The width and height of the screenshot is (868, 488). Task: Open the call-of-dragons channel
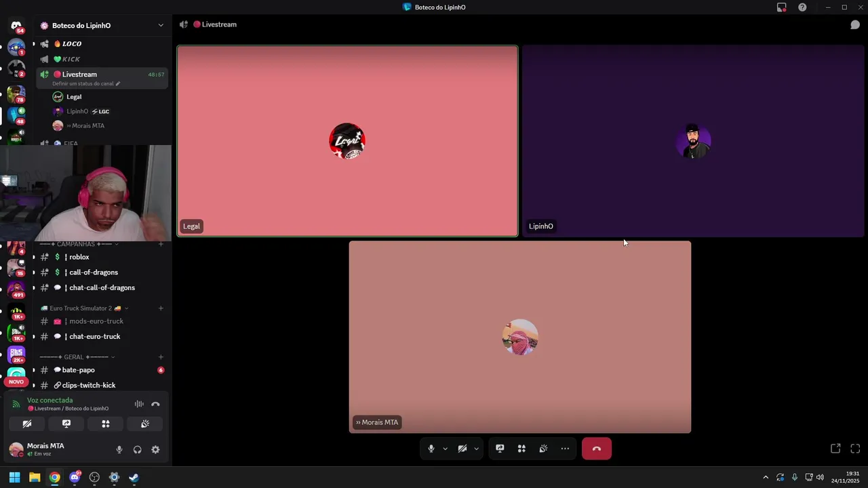102,272
